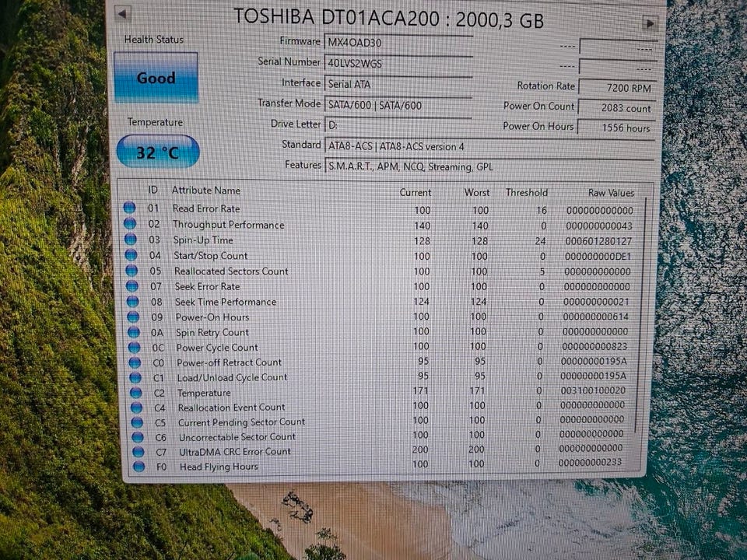Click status orb for Seek Error Rate
This screenshot has height=560, width=747.
point(132,285)
